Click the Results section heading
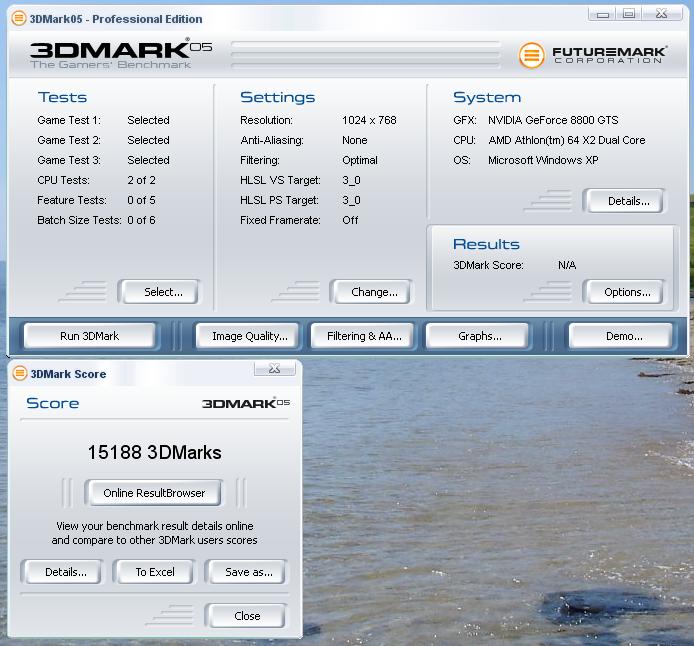The image size is (694, 646). click(x=486, y=244)
